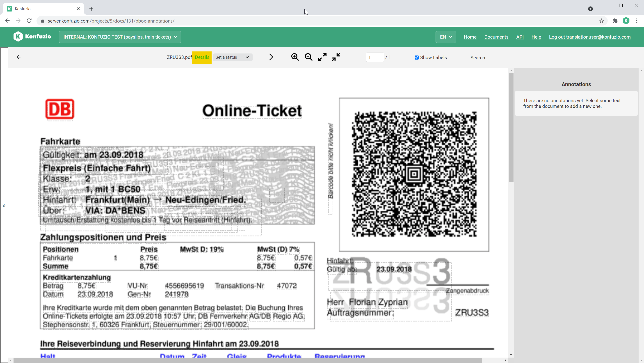Click the round dropdown icon in the Chrome title bar
This screenshot has height=363, width=644.
[591, 9]
